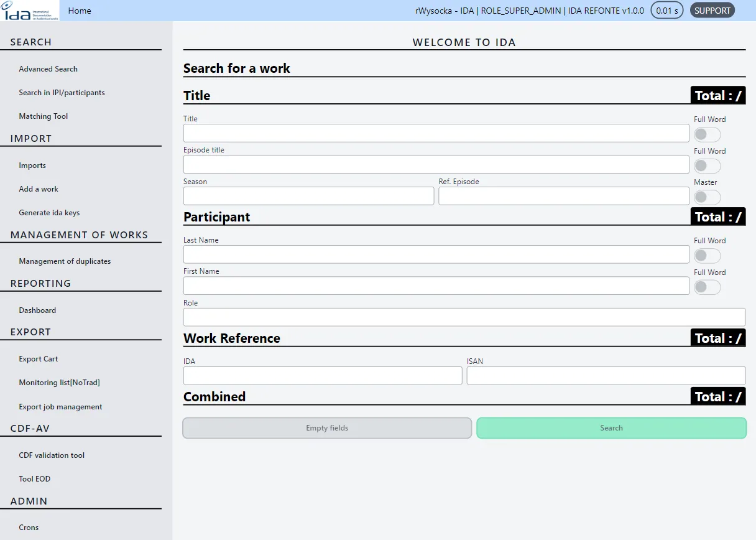Click the REPORTING sidebar heading
This screenshot has height=540, width=756.
(x=40, y=284)
